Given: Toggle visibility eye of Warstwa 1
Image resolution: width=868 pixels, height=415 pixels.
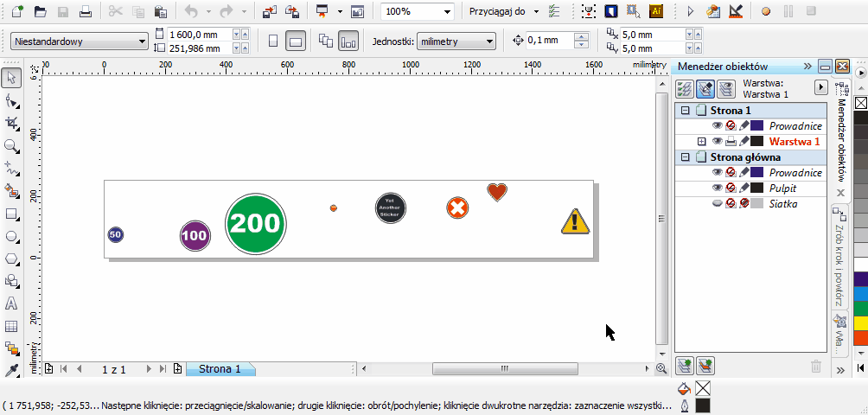Looking at the screenshot, I should point(718,142).
